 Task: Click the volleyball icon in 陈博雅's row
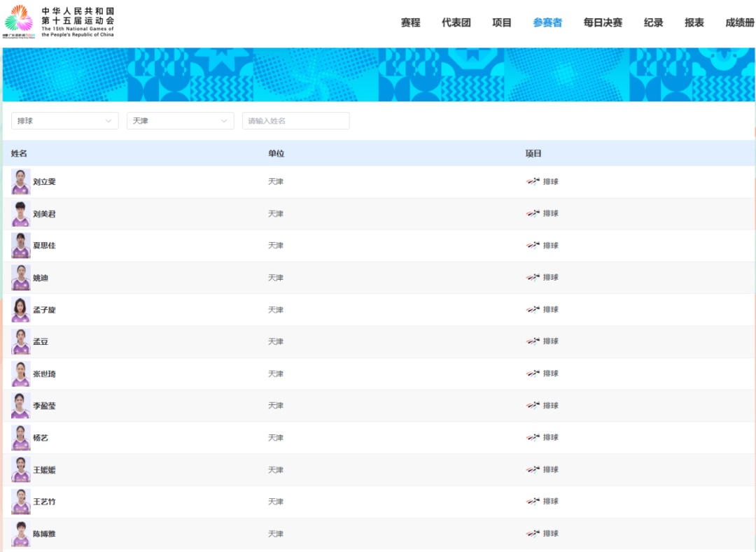pyautogui.click(x=533, y=534)
